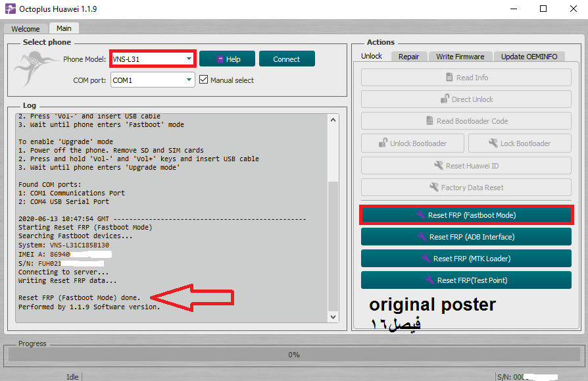Image resolution: width=588 pixels, height=381 pixels.
Task: Launch Reset FRP (MTK Loader)
Action: click(x=466, y=259)
